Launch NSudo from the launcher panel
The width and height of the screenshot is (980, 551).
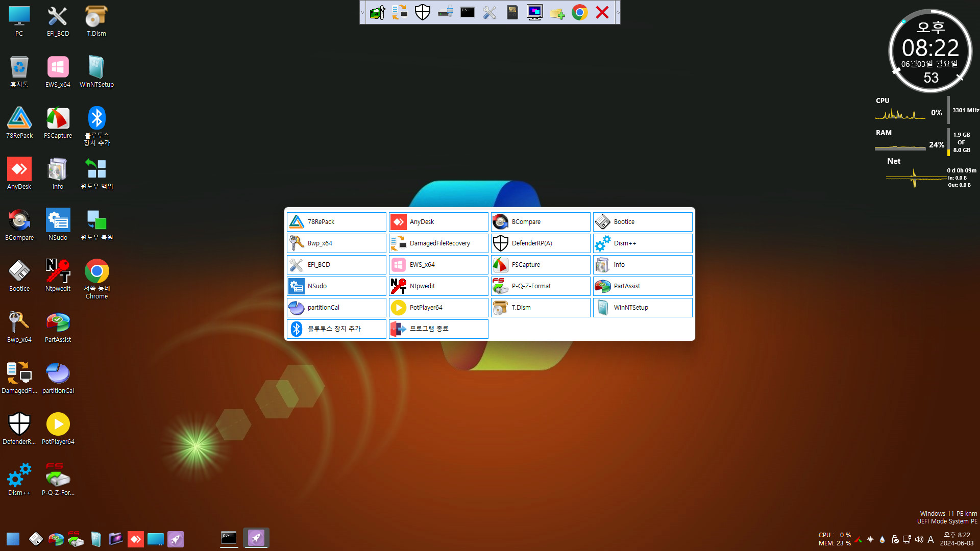[x=336, y=286]
